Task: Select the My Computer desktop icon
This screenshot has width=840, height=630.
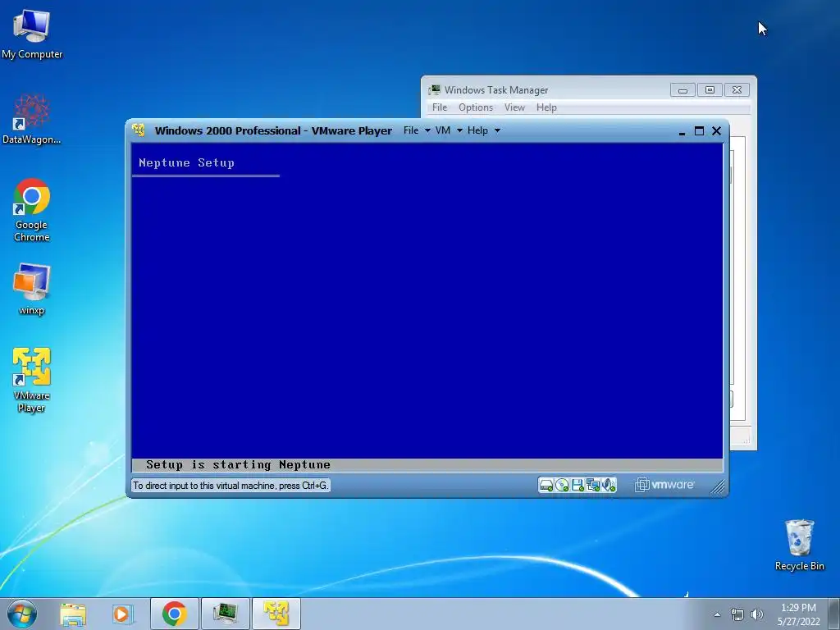Action: click(x=32, y=34)
